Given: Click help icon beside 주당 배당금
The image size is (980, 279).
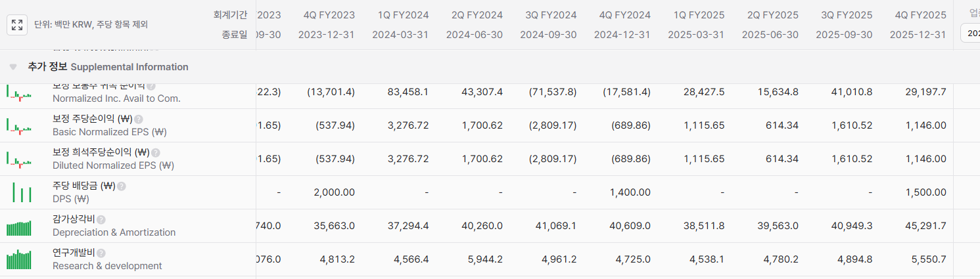Looking at the screenshot, I should click(122, 186).
